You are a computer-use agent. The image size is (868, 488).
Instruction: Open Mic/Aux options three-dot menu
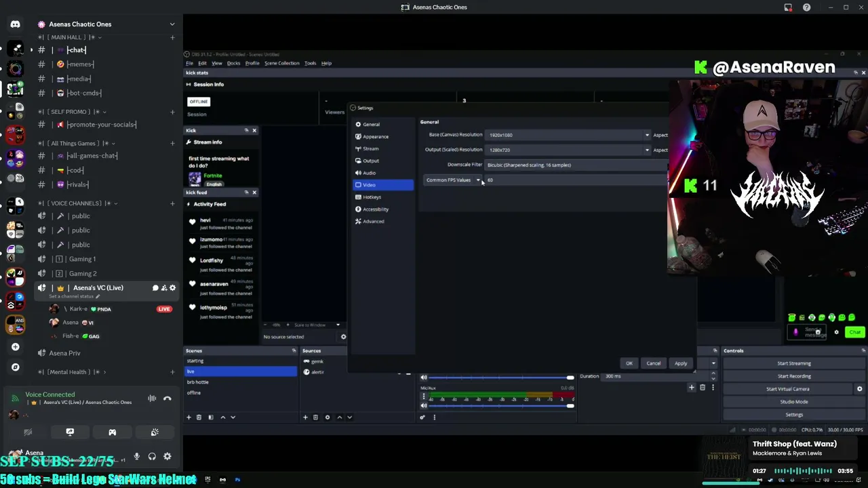pyautogui.click(x=424, y=396)
